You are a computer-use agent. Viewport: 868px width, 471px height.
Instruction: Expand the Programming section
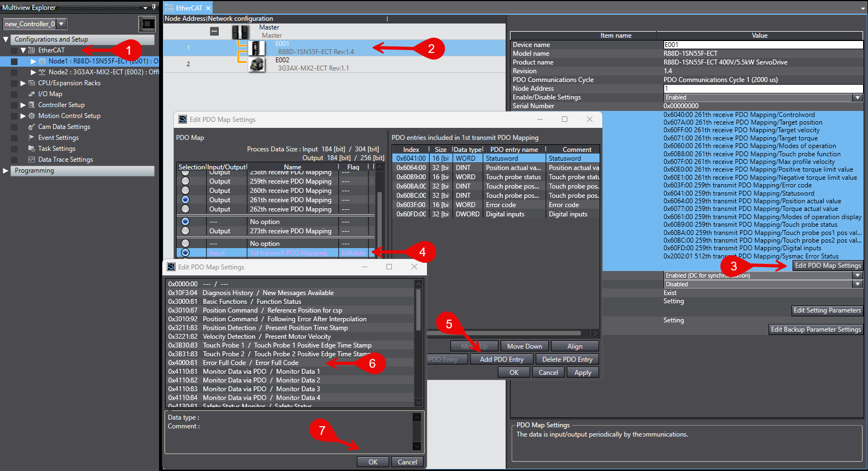(5, 170)
